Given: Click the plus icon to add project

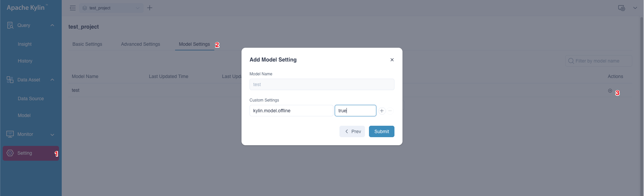Looking at the screenshot, I should pos(150,8).
